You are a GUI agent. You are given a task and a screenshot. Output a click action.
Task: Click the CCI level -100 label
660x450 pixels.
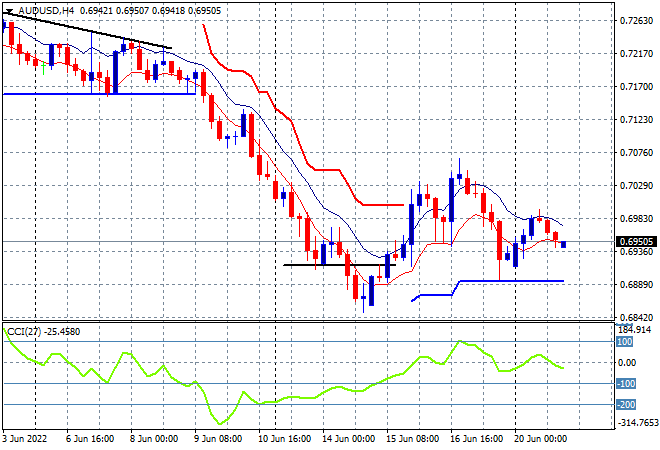pos(626,383)
